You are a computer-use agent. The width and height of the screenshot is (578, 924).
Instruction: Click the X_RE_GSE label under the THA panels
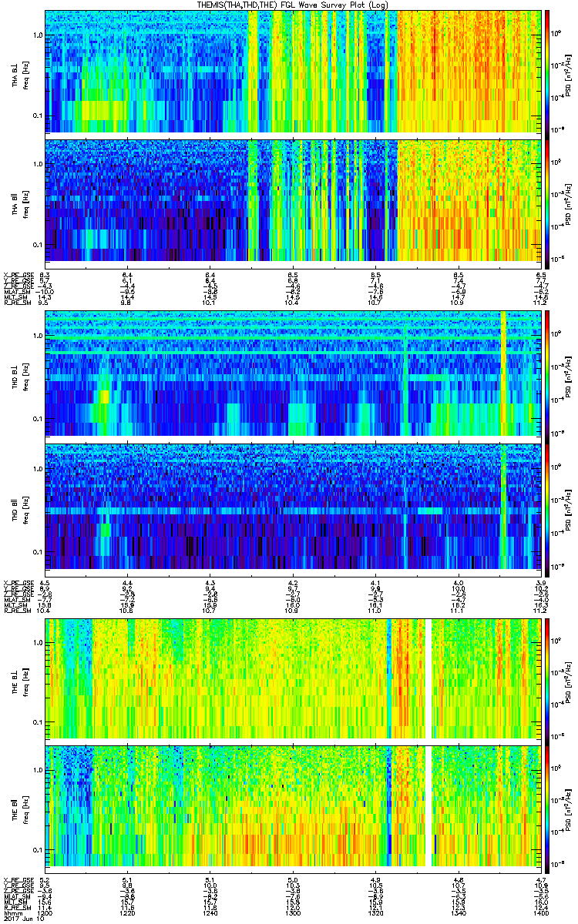(x=18, y=275)
